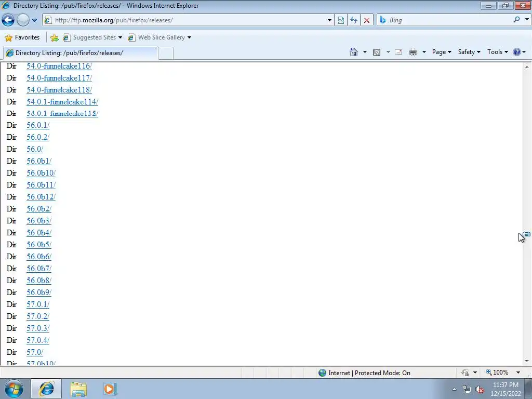This screenshot has width=532, height=399.
Task: Click the network tray icon
Action: (x=467, y=389)
